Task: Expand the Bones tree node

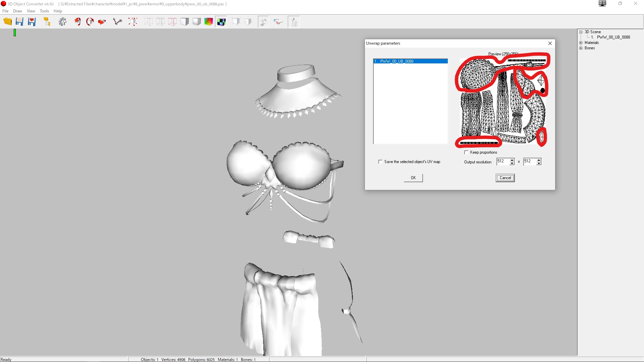Action: (x=581, y=48)
